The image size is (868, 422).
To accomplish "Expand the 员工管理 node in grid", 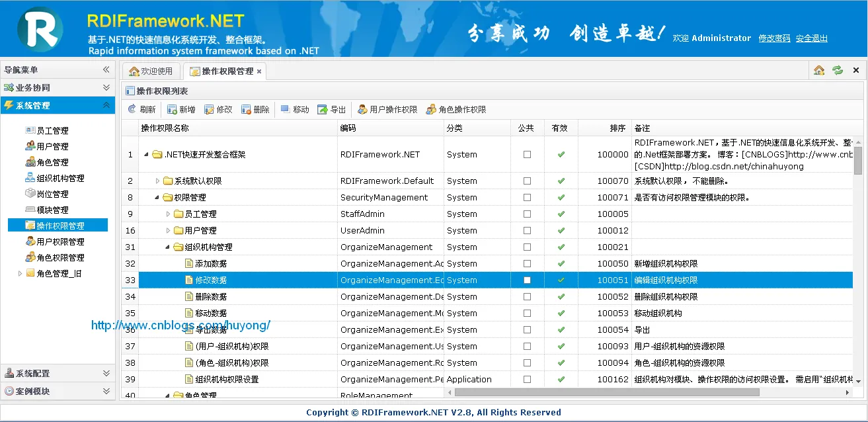I will [x=168, y=214].
